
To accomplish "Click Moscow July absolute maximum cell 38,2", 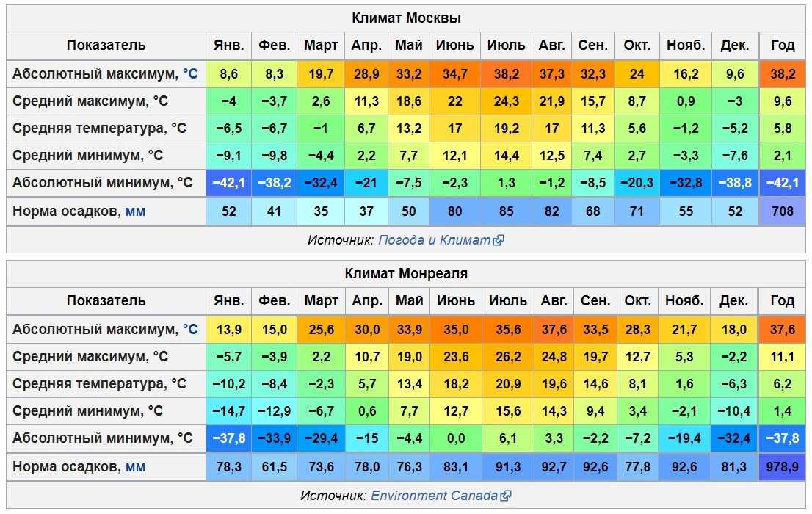I will coord(506,73).
